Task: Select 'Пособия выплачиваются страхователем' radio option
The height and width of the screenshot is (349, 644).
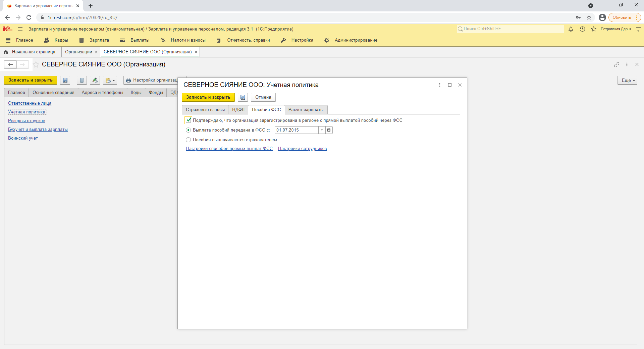Action: (189, 140)
